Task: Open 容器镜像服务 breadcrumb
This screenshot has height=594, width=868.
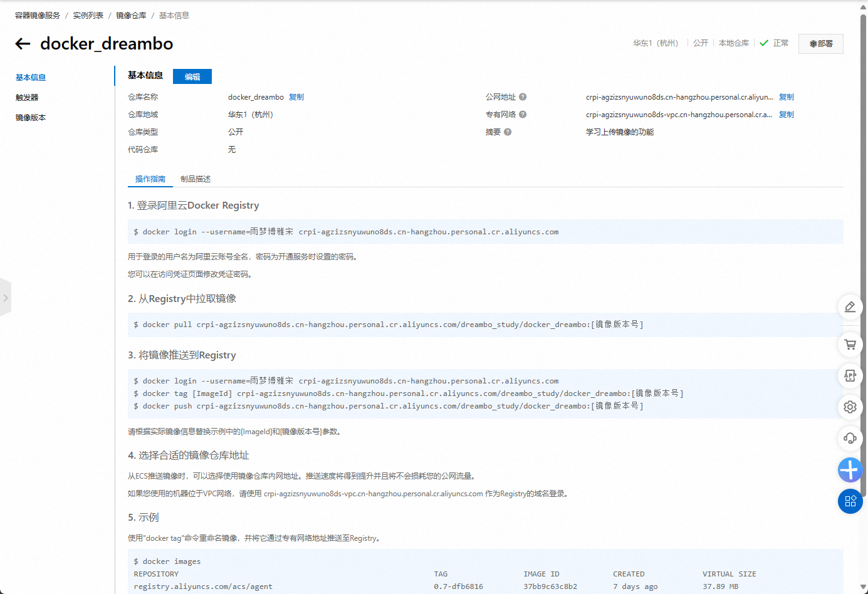Action: [38, 16]
